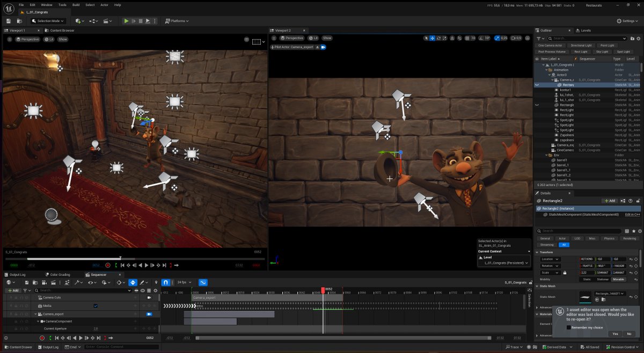Open Selection Mode dropdown

click(48, 21)
